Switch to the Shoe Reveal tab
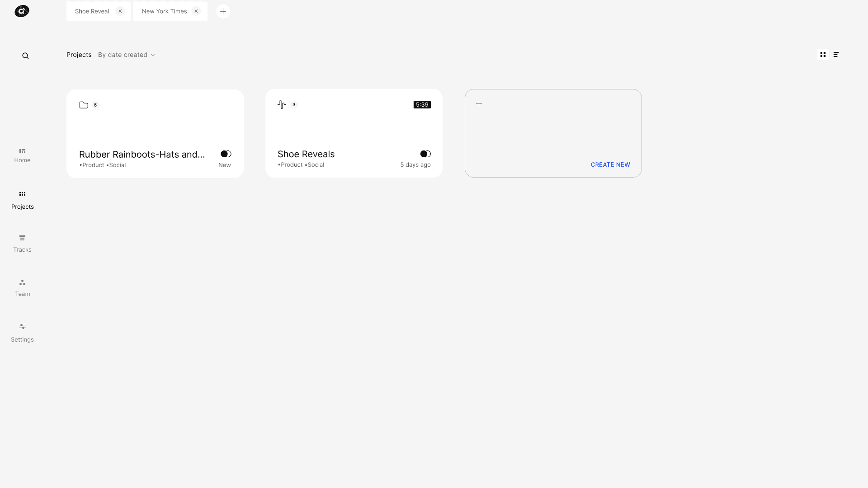Screen dimensions: 868x488 coord(92,11)
